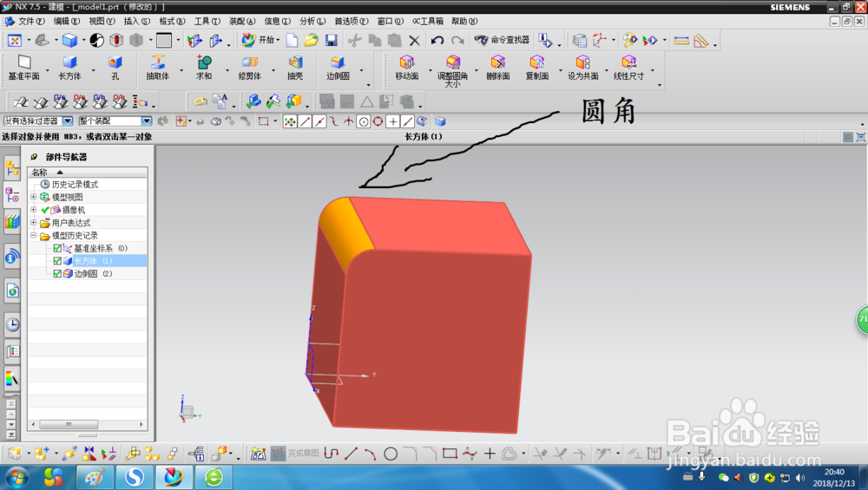Image resolution: width=868 pixels, height=490 pixels.
Task: Open dropdown arrow next to 基准平面
Action: click(x=48, y=70)
